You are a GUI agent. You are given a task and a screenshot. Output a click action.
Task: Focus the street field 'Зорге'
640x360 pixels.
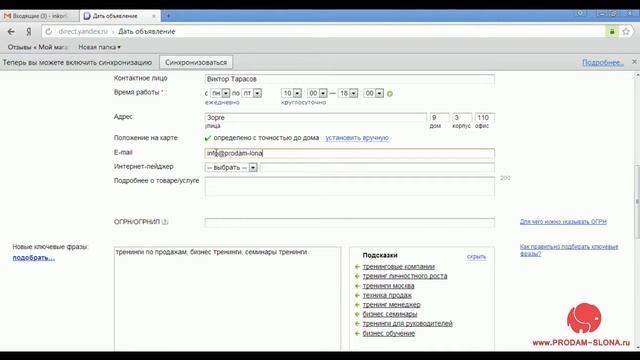[x=316, y=118]
